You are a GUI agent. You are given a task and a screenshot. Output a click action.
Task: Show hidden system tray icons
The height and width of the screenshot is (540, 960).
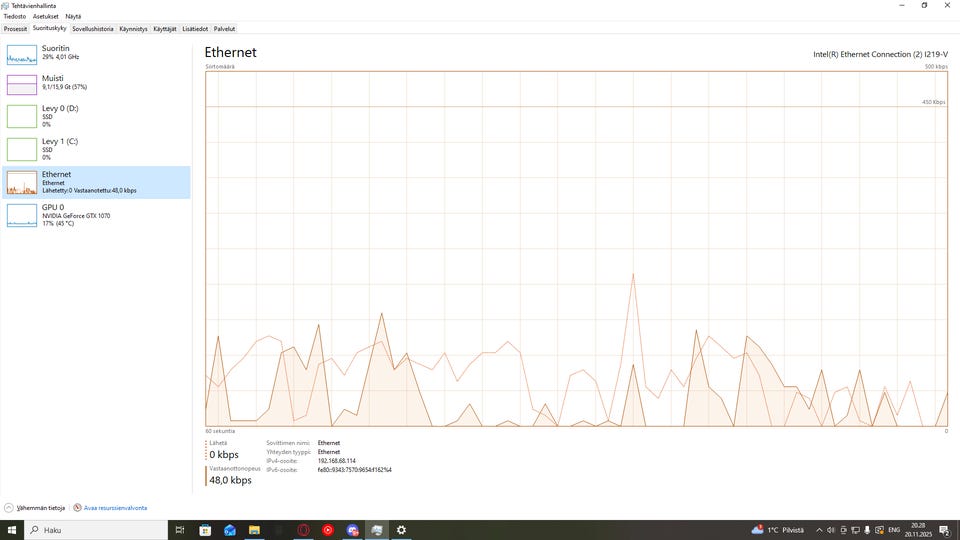[819, 530]
